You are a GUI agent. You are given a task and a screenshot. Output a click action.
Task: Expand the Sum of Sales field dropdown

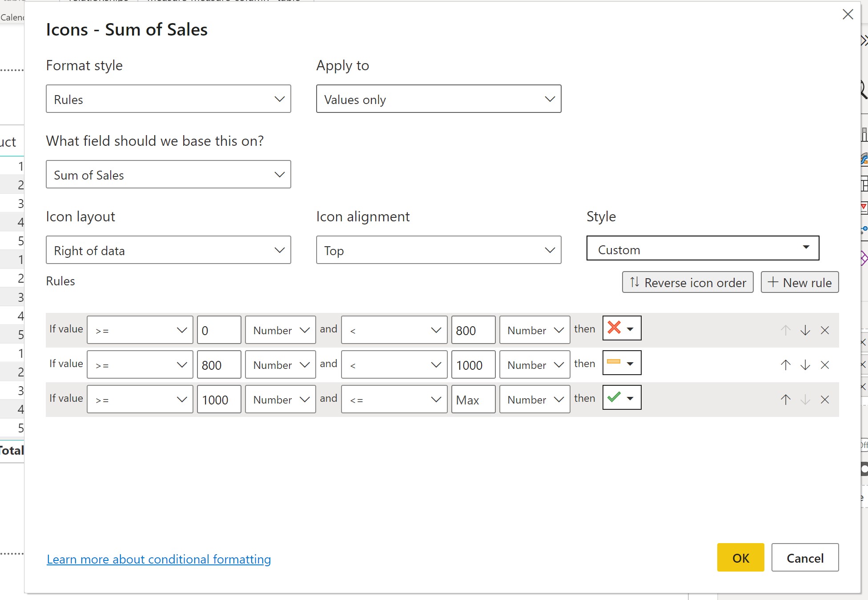tap(169, 174)
